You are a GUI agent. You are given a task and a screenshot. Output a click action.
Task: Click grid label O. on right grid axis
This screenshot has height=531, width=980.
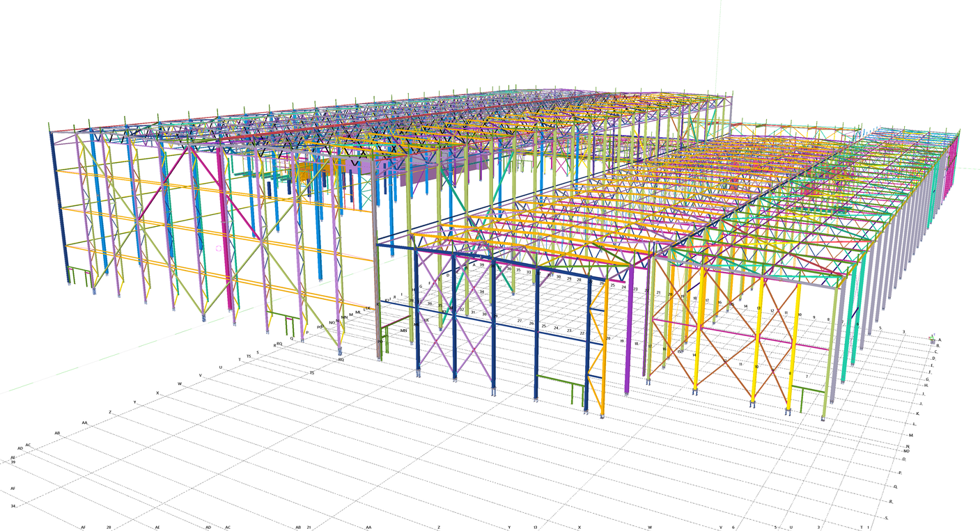[904, 459]
